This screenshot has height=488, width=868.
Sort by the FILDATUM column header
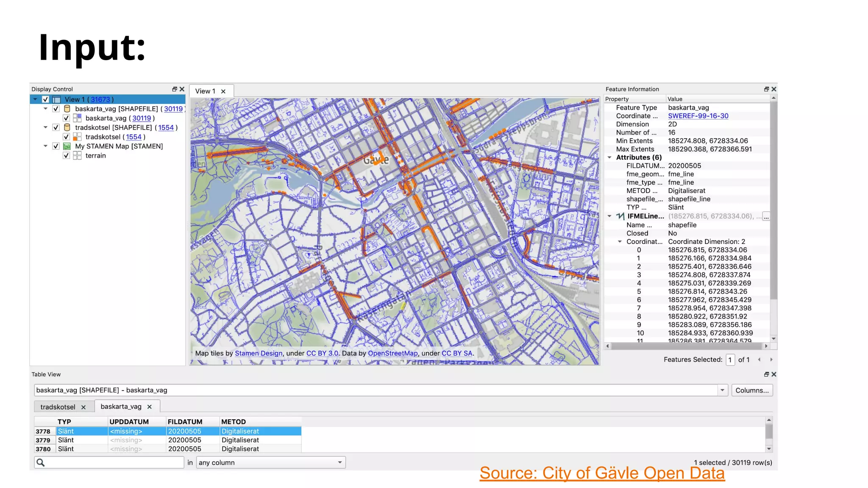point(193,422)
